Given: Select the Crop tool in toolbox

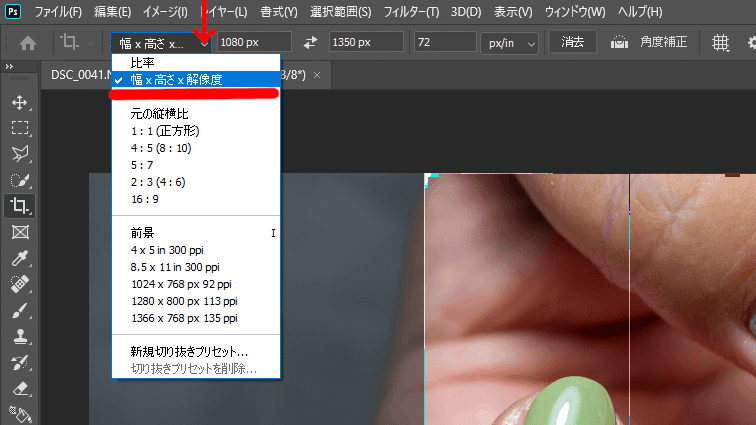Looking at the screenshot, I should click(20, 206).
